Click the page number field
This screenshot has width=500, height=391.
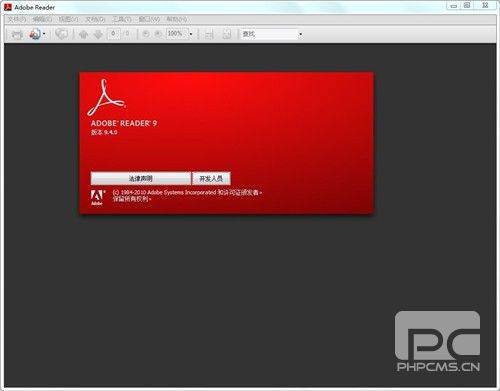[x=113, y=34]
